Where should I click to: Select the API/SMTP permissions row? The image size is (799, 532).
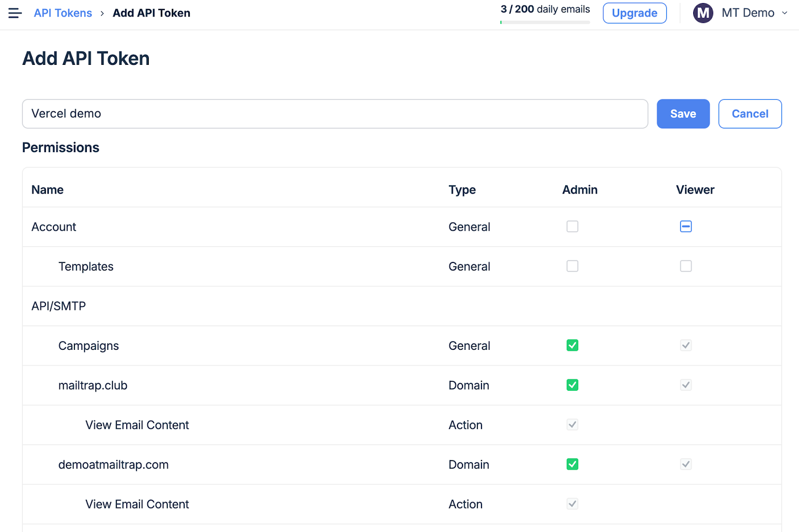(59, 306)
